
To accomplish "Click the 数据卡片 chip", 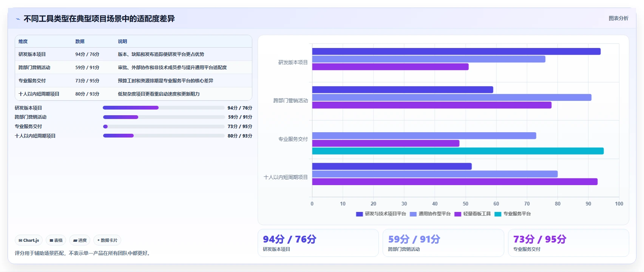I will coord(107,240).
